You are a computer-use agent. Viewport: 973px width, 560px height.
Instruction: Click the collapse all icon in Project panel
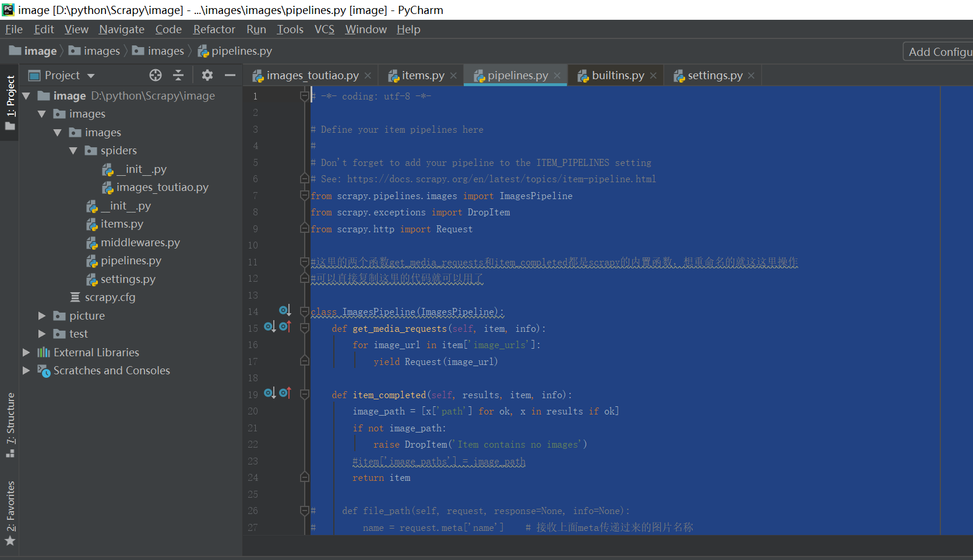[x=178, y=75]
